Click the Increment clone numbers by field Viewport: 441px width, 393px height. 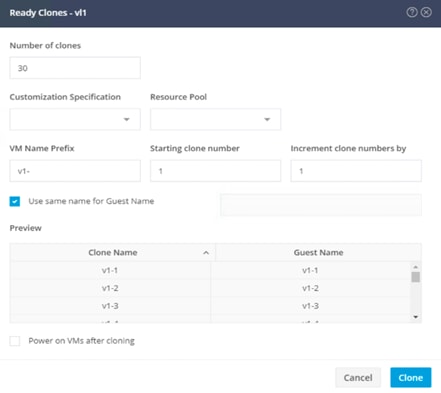click(356, 171)
